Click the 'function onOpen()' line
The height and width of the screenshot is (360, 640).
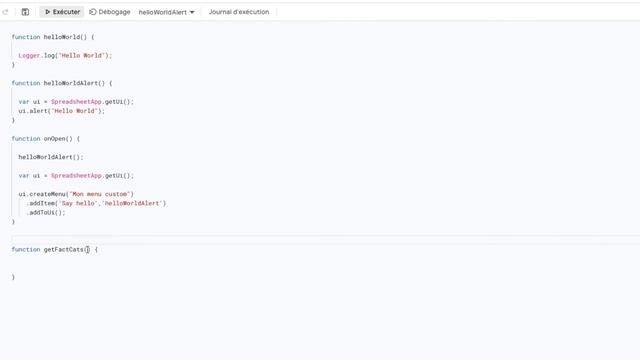tap(46, 139)
